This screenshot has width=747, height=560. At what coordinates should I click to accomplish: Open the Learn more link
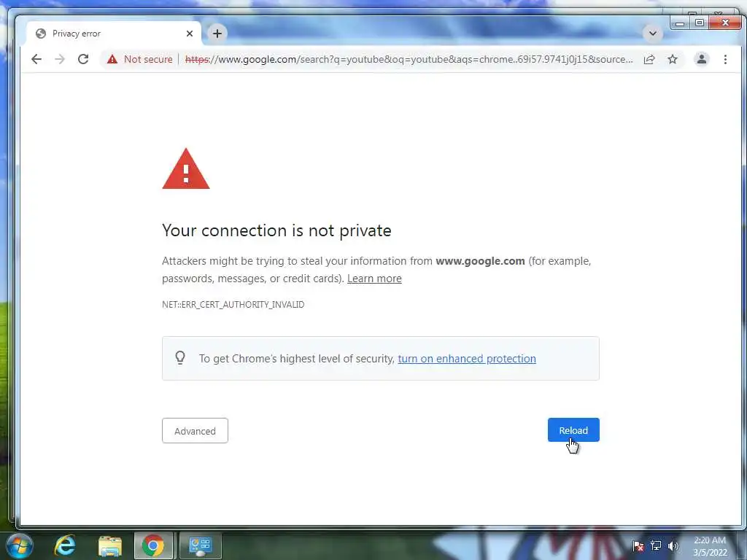374,279
